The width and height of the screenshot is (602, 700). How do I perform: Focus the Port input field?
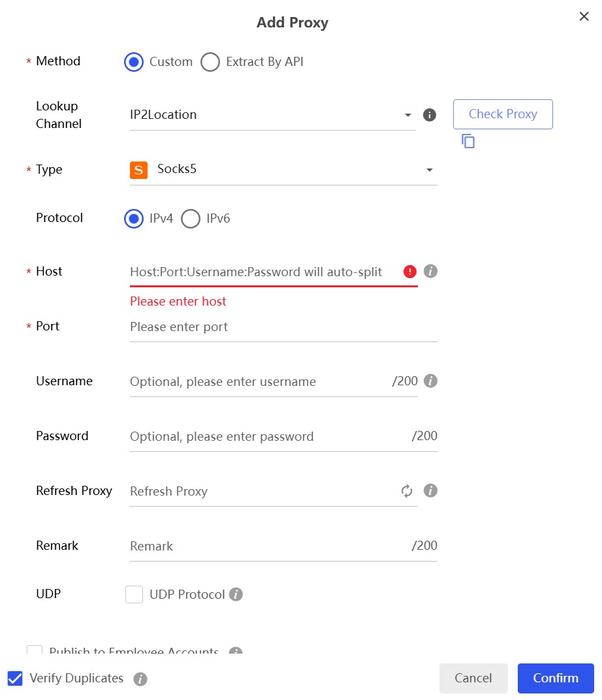tap(283, 326)
